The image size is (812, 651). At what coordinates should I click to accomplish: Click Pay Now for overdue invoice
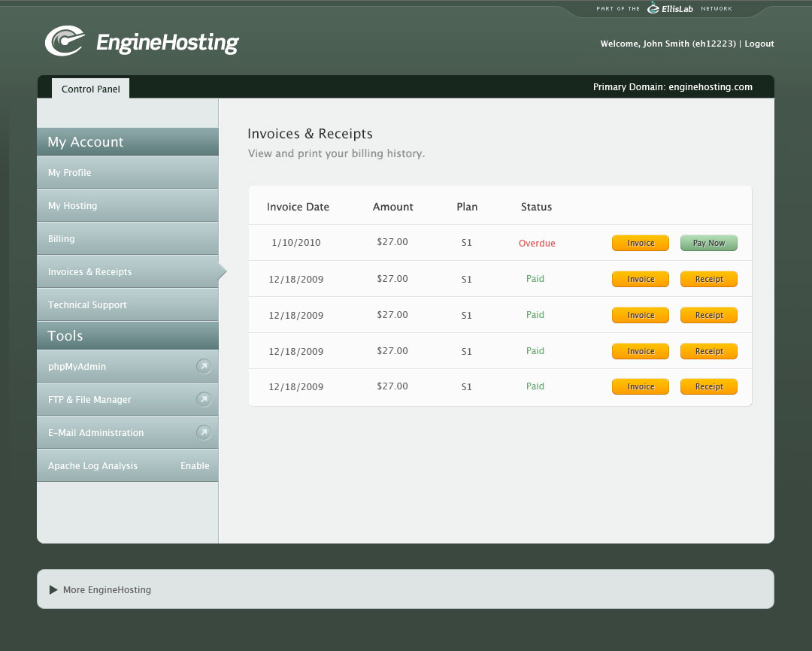coord(708,243)
